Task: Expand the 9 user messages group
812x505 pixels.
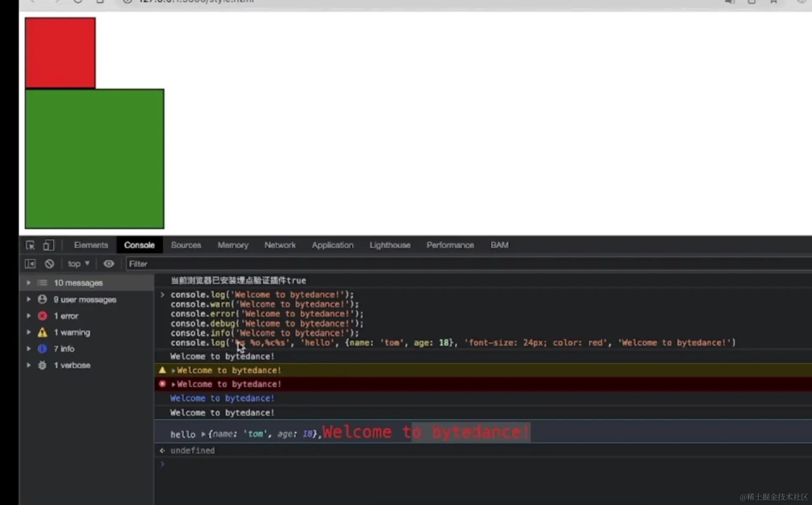Action: coord(29,299)
